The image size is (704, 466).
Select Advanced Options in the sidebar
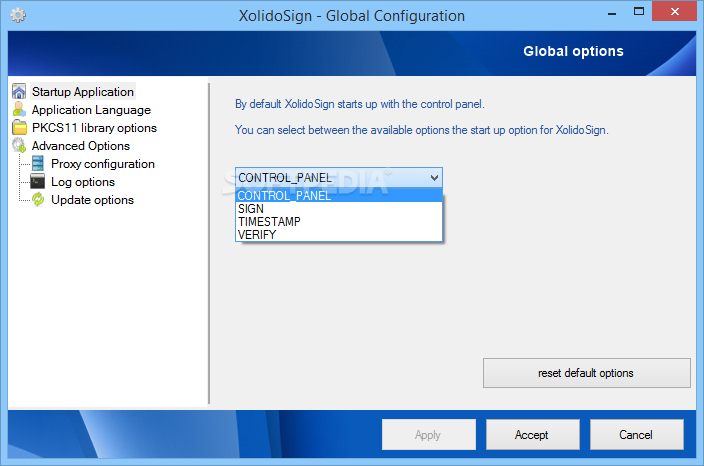pos(81,146)
